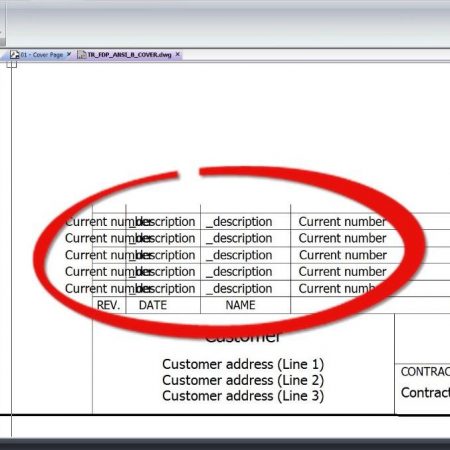Click the Cover Page tab's drawing icon
Viewport: 450px width, 450px height.
14,55
